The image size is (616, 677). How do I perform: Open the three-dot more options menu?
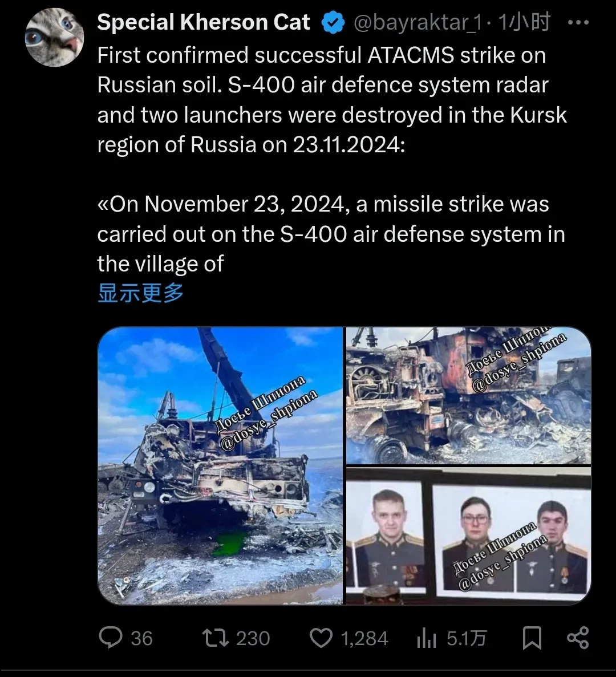pos(578,22)
